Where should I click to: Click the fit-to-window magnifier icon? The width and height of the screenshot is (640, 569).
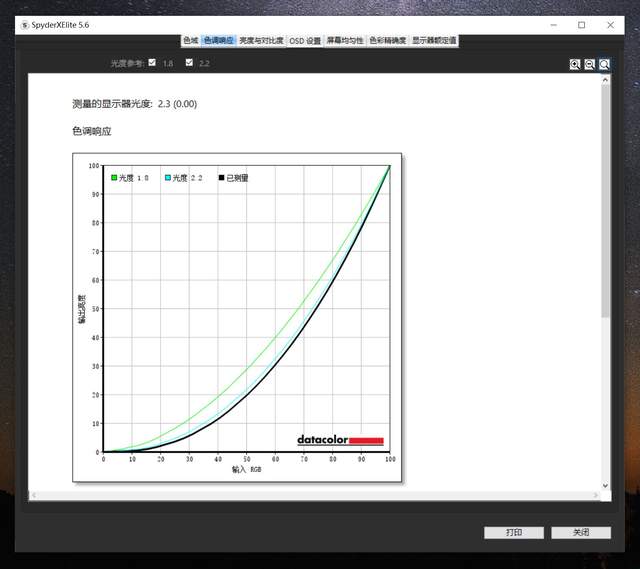(604, 64)
